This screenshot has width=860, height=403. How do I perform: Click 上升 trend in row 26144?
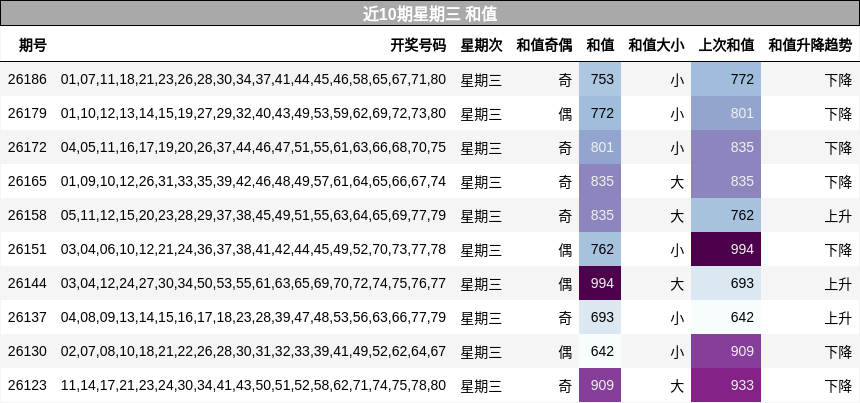[x=839, y=284]
